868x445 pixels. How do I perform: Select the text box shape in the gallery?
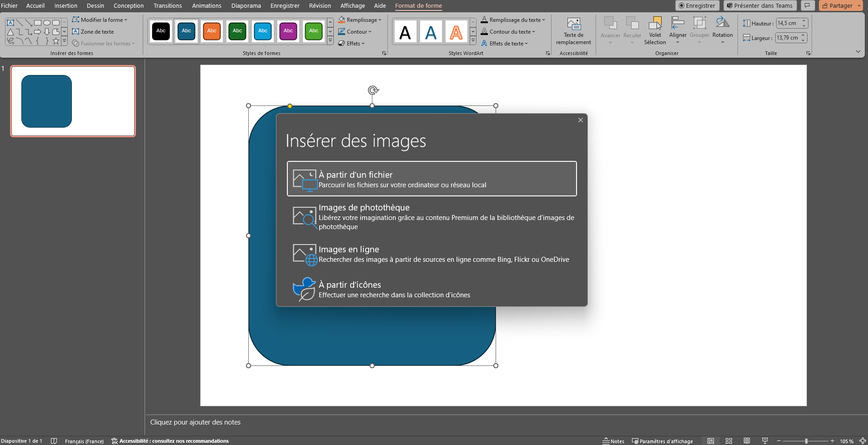(x=10, y=23)
